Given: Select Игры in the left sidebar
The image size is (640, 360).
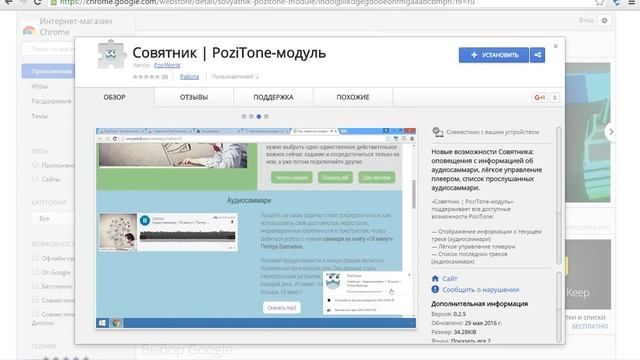Looking at the screenshot, I should pyautogui.click(x=40, y=86).
